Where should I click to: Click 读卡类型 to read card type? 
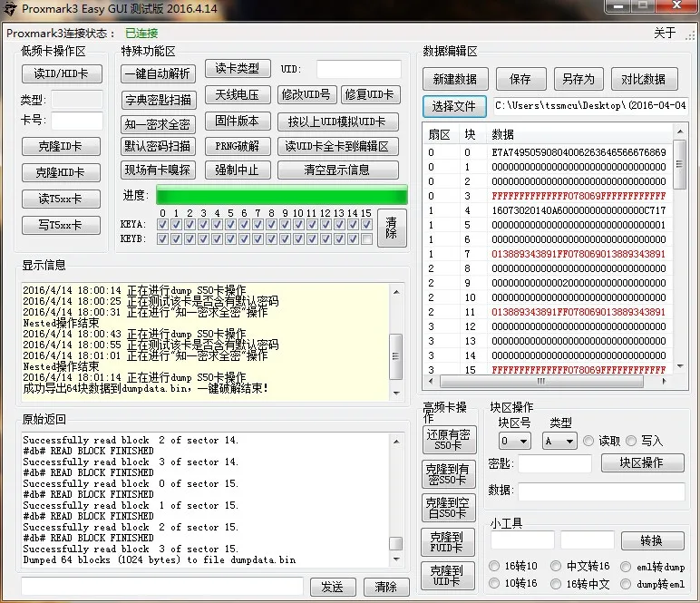[x=238, y=68]
